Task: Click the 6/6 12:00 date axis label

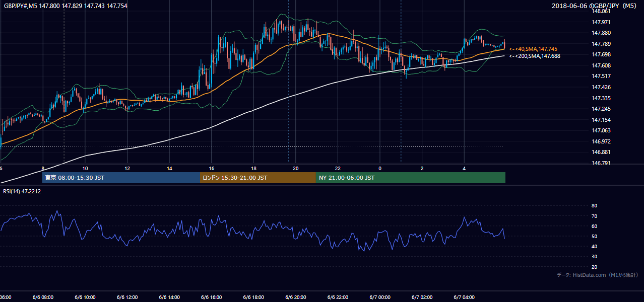Action: click(126, 297)
